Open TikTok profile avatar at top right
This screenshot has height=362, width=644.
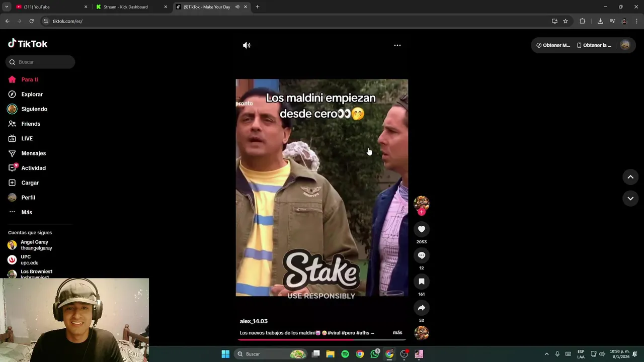tap(625, 45)
